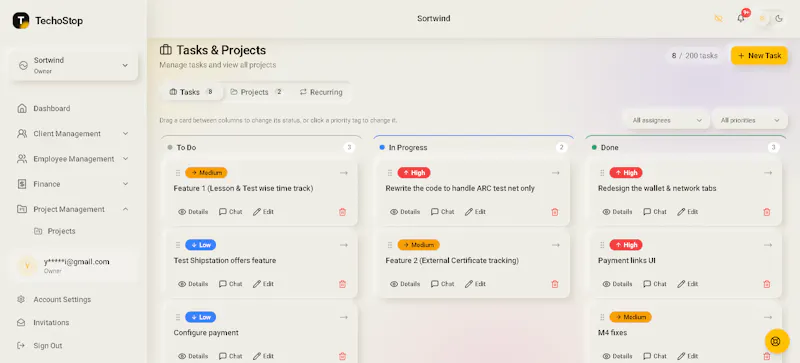
Task: Click drag handle on Rewrite the code card
Action: click(390, 173)
